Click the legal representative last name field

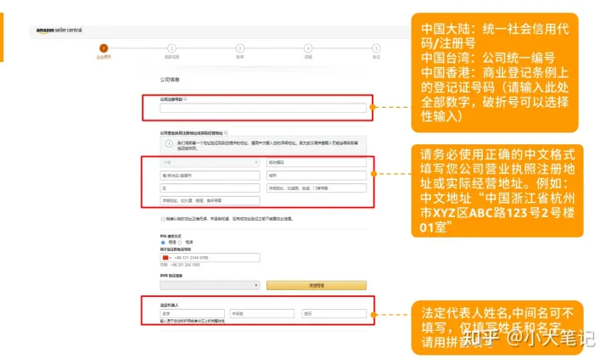pos(334,314)
